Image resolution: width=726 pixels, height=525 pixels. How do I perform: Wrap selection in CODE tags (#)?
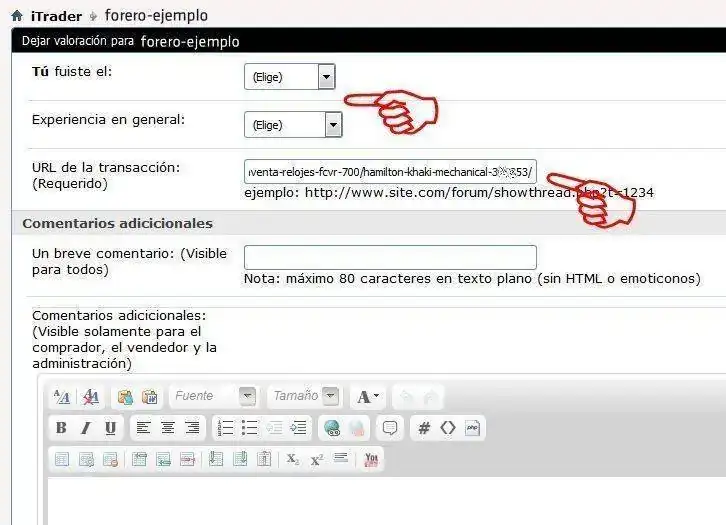(424, 428)
